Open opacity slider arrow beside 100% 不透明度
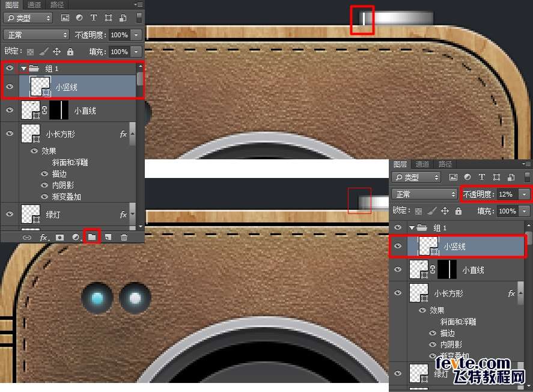 136,35
